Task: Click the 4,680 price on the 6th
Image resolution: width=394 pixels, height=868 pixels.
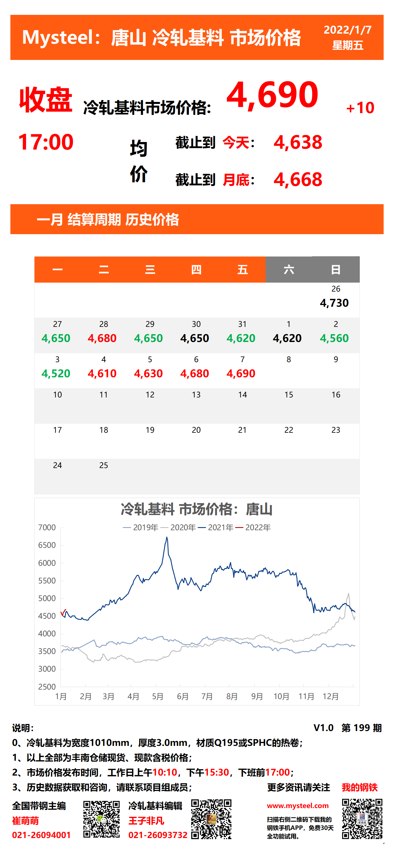Action: click(x=195, y=374)
